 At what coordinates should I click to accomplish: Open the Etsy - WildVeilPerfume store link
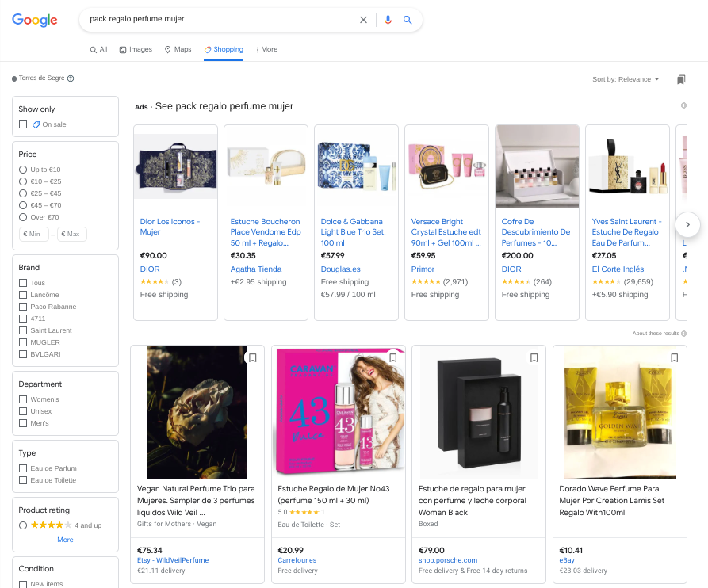[x=173, y=560]
